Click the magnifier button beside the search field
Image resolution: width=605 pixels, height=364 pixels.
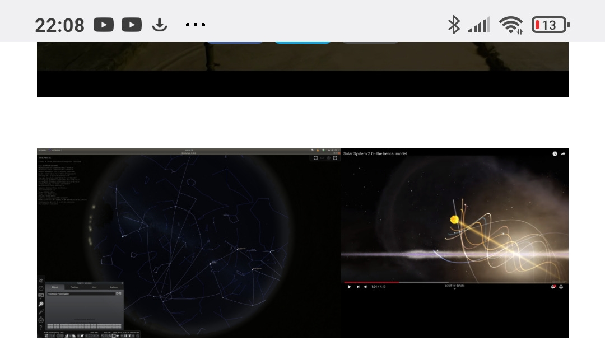click(x=118, y=294)
